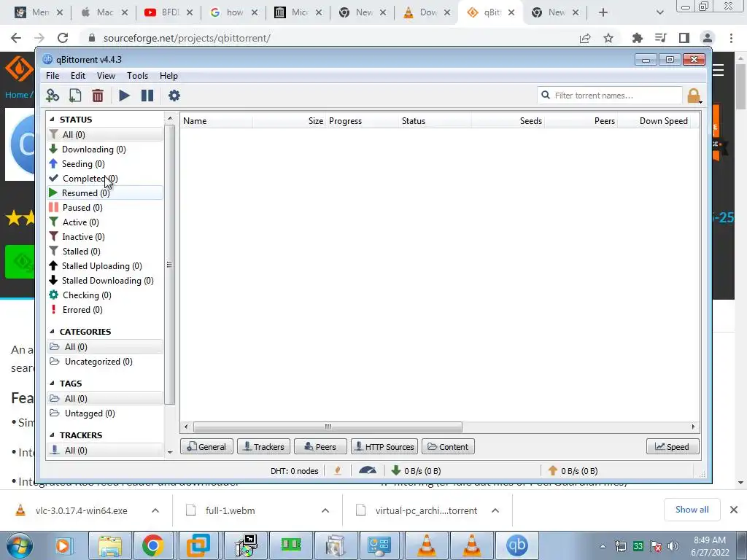Click Show all in Chrome downloads bar

[692, 510]
